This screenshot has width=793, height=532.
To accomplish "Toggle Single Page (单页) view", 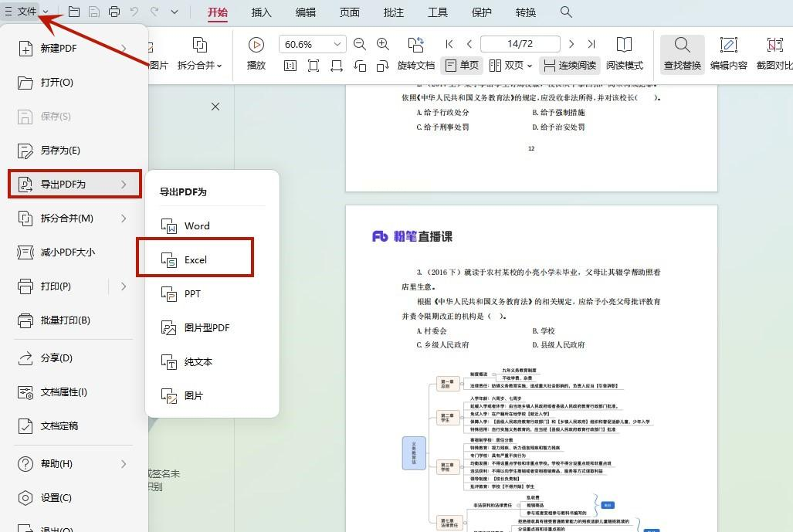I will point(461,66).
